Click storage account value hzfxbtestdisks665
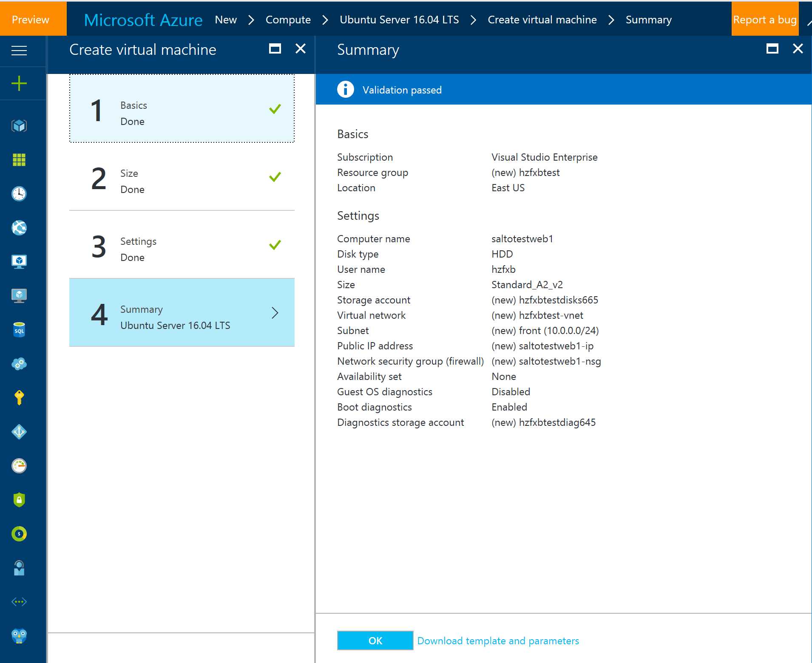 point(545,300)
